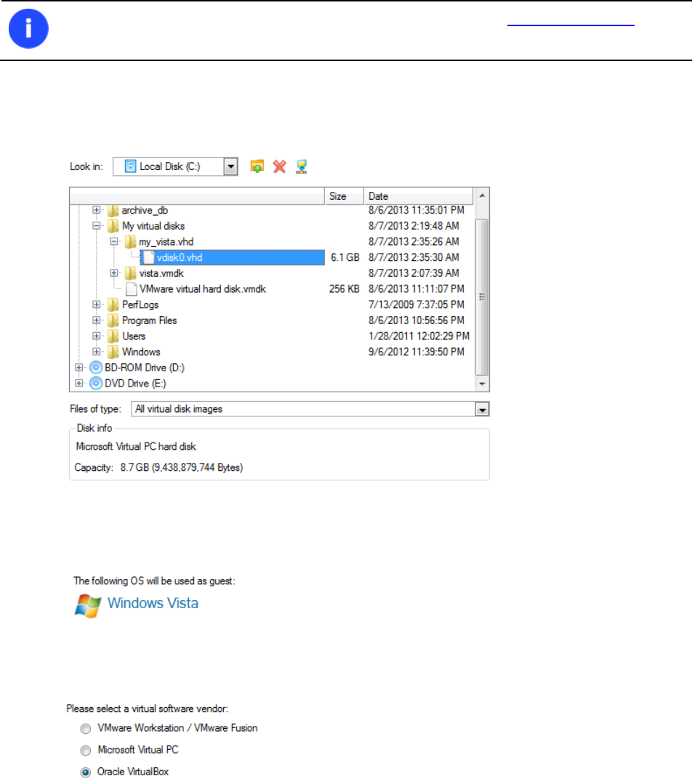This screenshot has width=692, height=784.
Task: Click the blue information icon
Action: pos(28,28)
